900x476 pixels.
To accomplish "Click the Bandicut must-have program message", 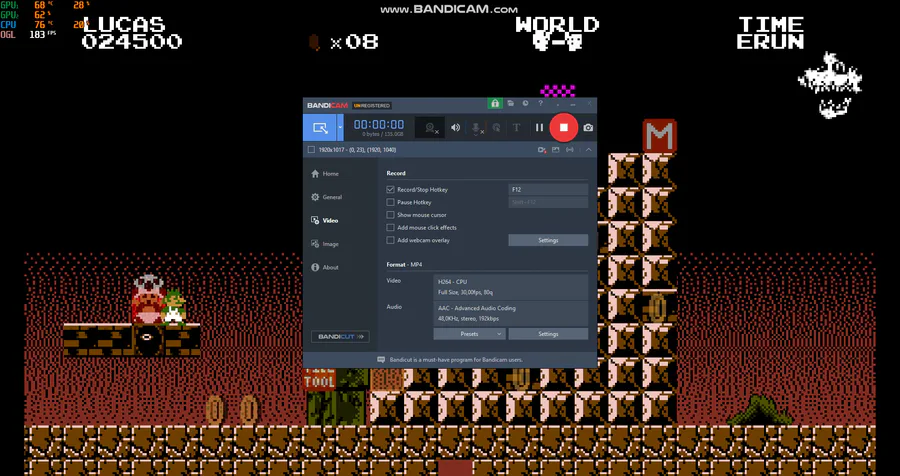I will [456, 360].
